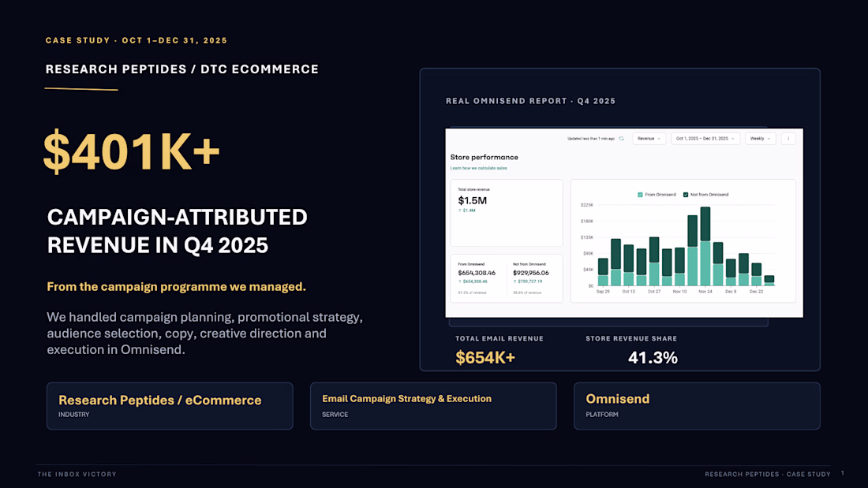
Task: Expand the Weekly interval dropdown
Action: [760, 139]
